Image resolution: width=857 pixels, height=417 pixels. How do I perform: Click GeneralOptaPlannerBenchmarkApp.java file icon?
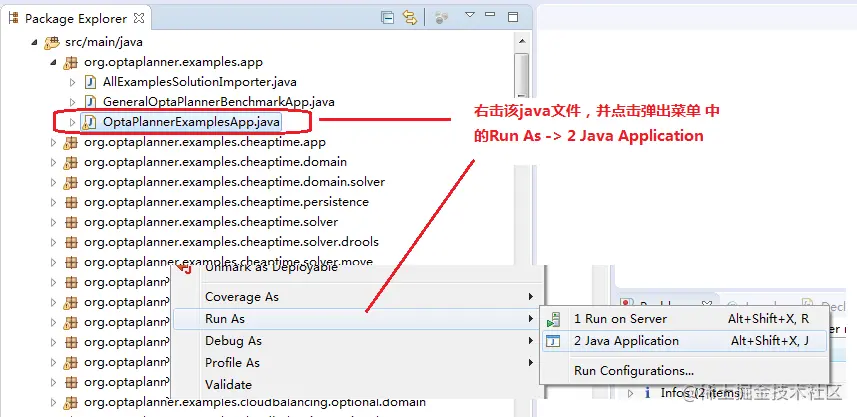[x=90, y=102]
